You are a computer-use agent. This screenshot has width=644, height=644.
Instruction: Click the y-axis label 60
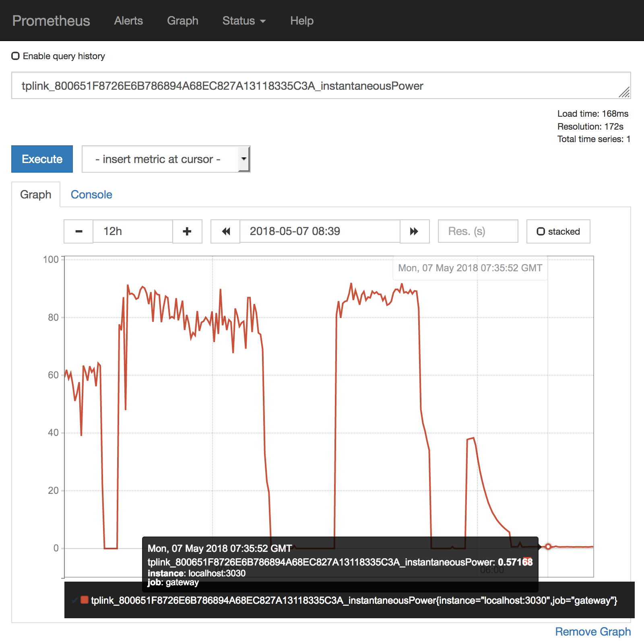tap(54, 375)
